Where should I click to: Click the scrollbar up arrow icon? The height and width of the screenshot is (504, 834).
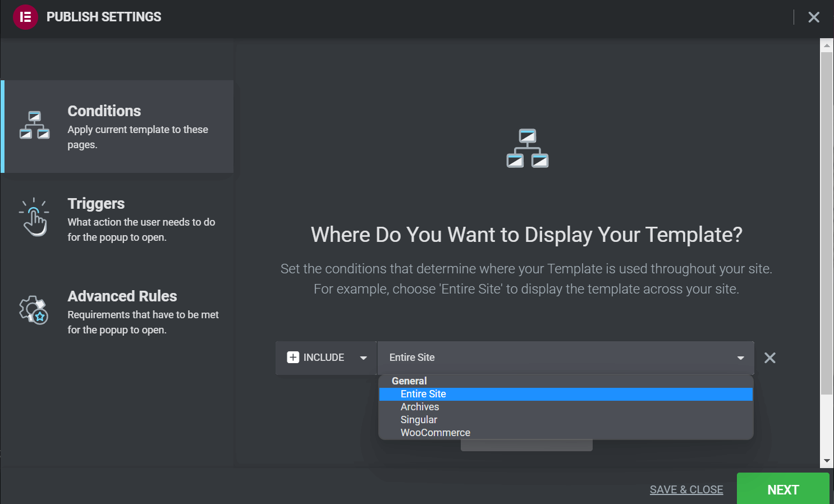point(827,44)
